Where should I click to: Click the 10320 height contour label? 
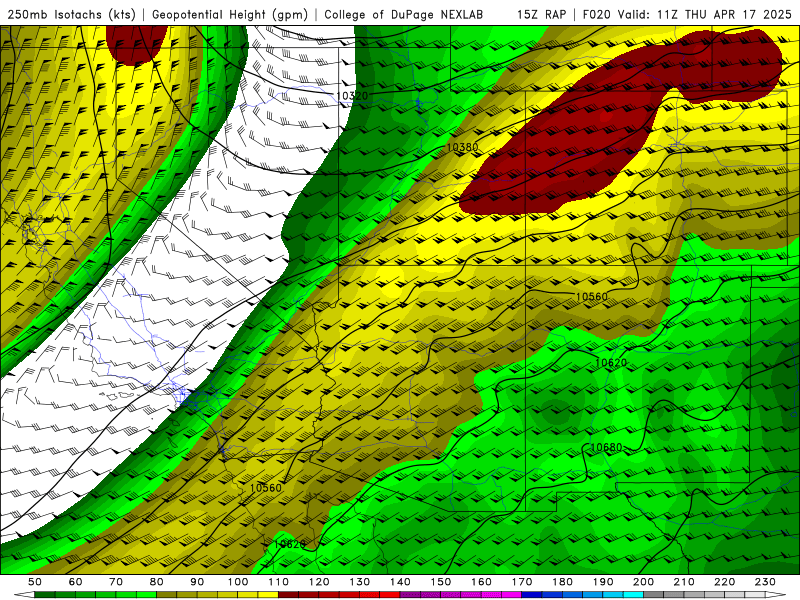352,96
